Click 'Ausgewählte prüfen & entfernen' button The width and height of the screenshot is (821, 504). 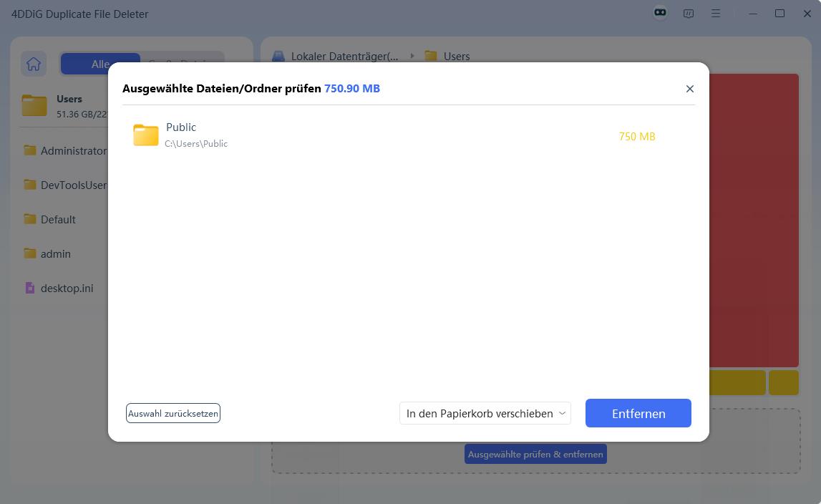[x=535, y=454]
